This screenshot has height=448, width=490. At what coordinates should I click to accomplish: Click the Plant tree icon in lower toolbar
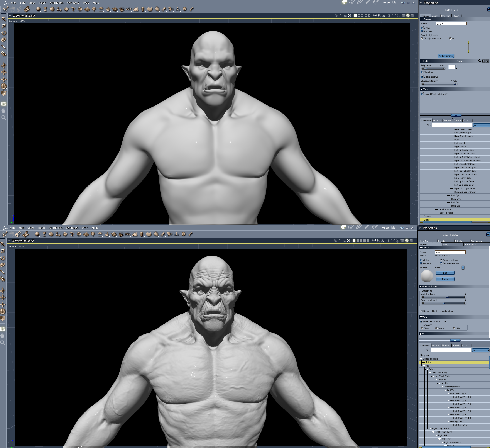[x=93, y=234]
